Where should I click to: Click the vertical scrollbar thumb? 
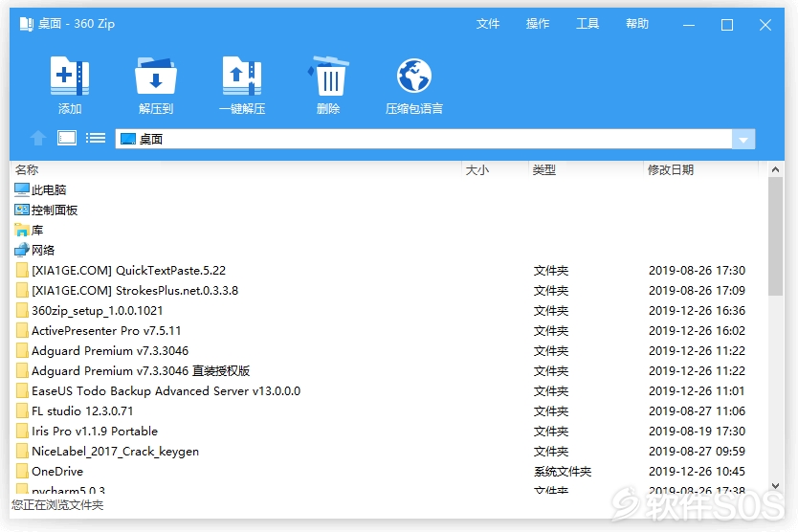775,236
